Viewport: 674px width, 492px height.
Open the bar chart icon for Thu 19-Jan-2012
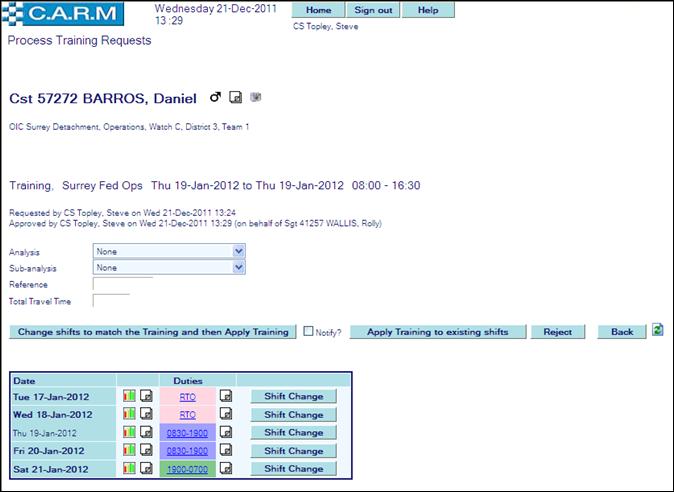129,432
